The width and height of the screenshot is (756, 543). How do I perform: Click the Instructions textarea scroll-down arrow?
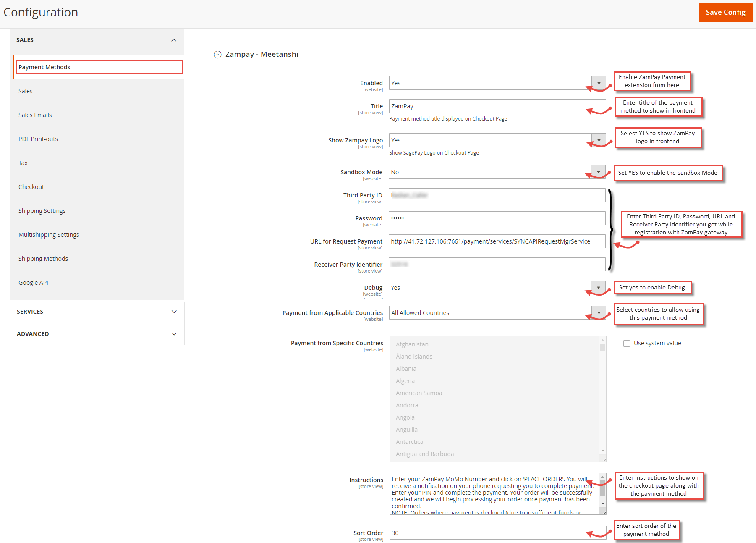[x=602, y=504]
